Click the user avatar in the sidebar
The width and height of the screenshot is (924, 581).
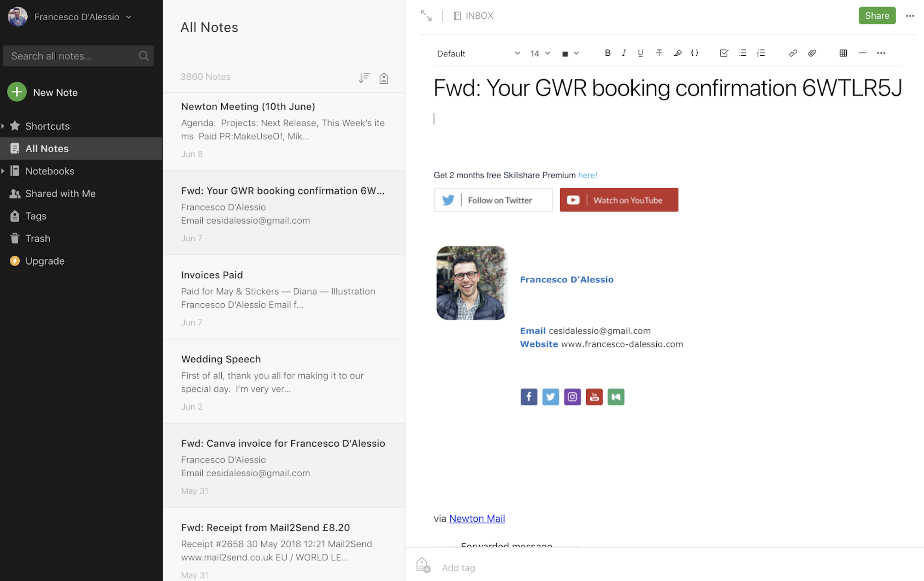[x=18, y=17]
